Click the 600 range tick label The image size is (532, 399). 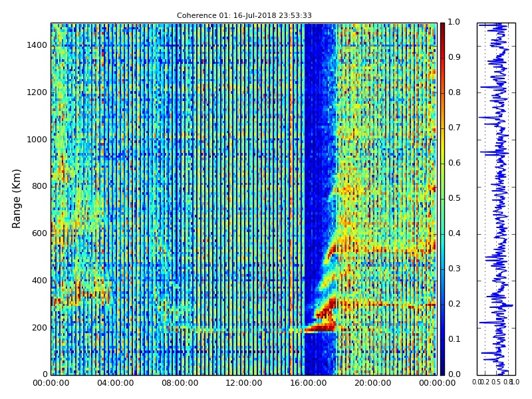click(40, 234)
